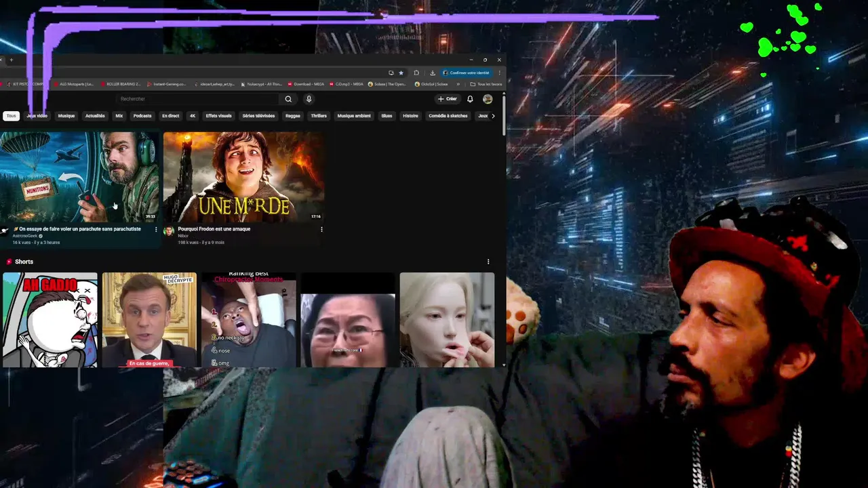
Task: Select the Thrillers filter chip
Action: 319,116
